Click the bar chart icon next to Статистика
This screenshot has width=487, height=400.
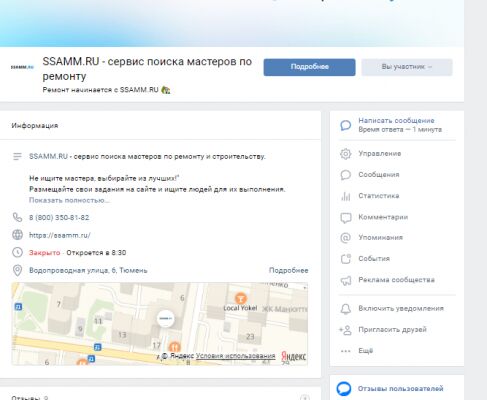(x=346, y=196)
